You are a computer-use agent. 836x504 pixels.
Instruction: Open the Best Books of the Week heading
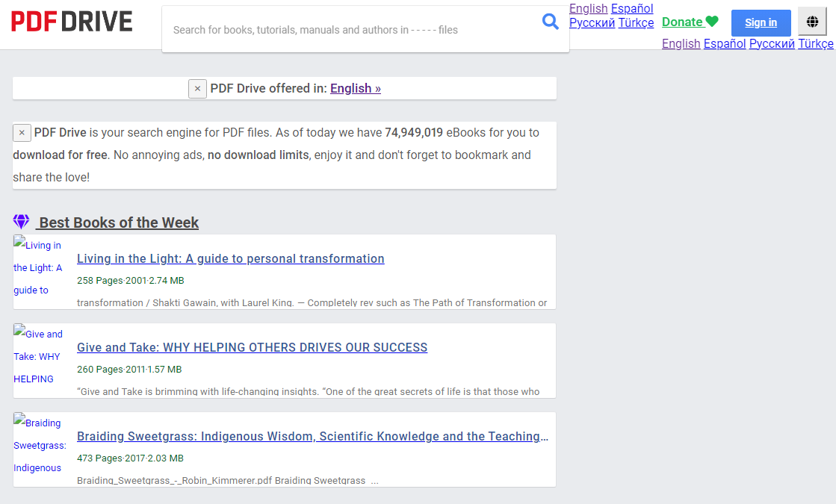point(119,223)
